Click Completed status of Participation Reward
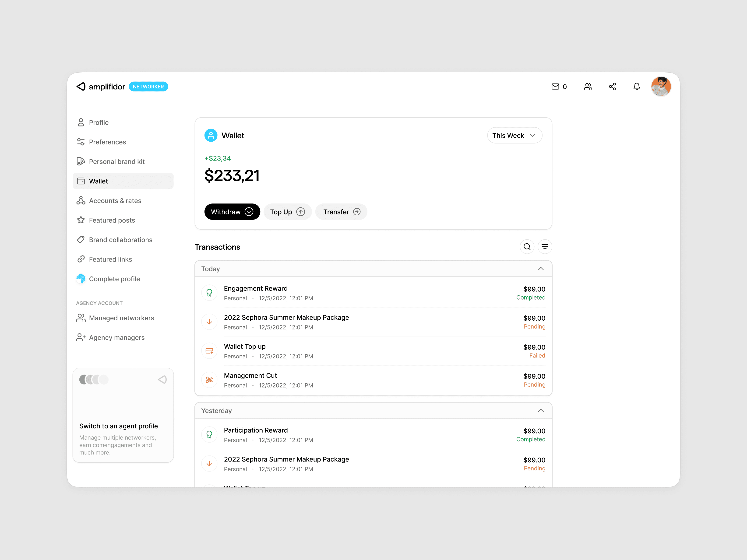 [x=531, y=439]
